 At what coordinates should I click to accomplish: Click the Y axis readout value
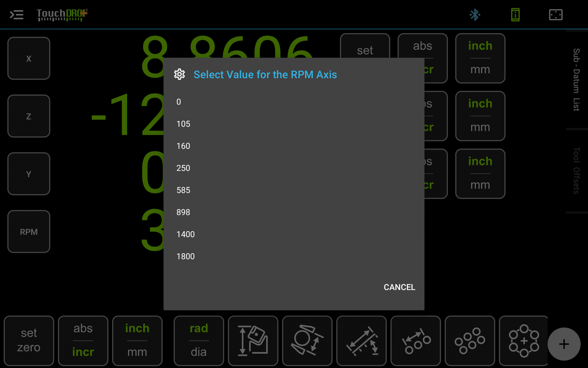(x=152, y=172)
